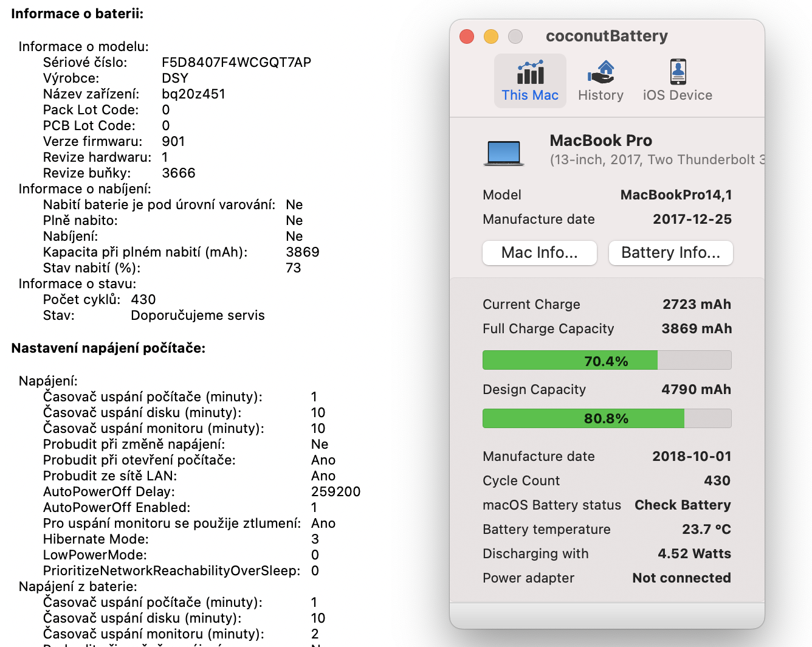Click the Informace o stavu label
Image resolution: width=812 pixels, height=647 pixels.
click(77, 284)
